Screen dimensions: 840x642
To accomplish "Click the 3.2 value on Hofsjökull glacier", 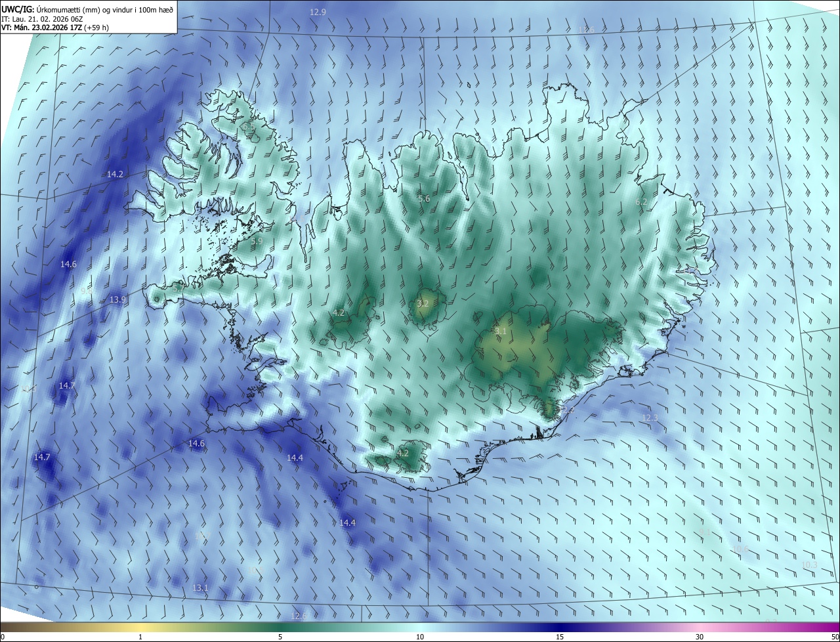I will (x=423, y=303).
